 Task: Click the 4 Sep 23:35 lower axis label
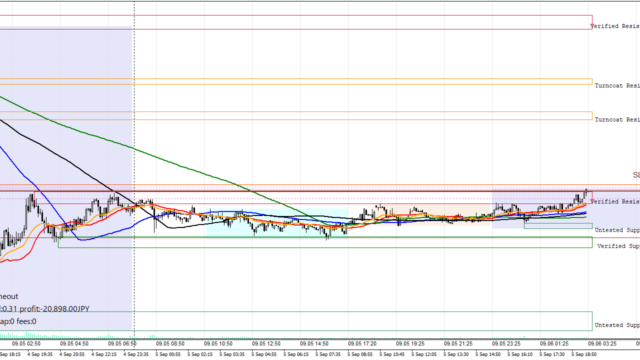coord(137,355)
